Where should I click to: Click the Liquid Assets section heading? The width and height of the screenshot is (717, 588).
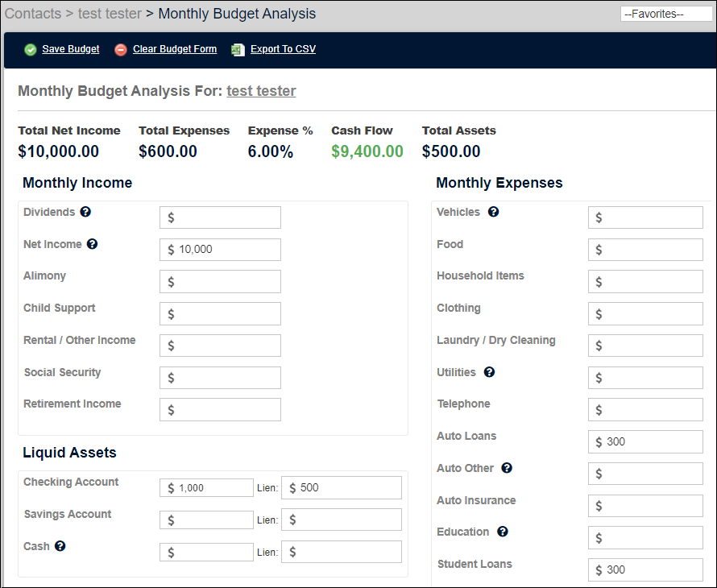coord(69,453)
